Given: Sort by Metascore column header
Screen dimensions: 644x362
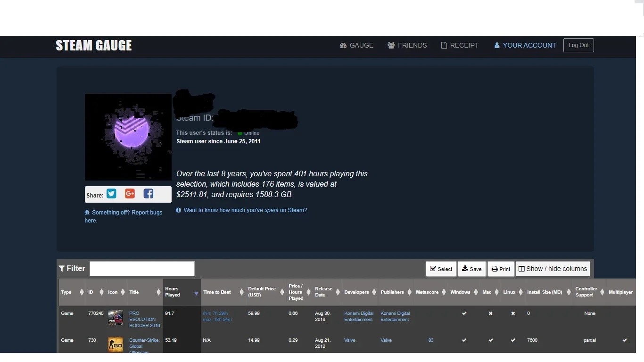Looking at the screenshot, I should coord(431,292).
